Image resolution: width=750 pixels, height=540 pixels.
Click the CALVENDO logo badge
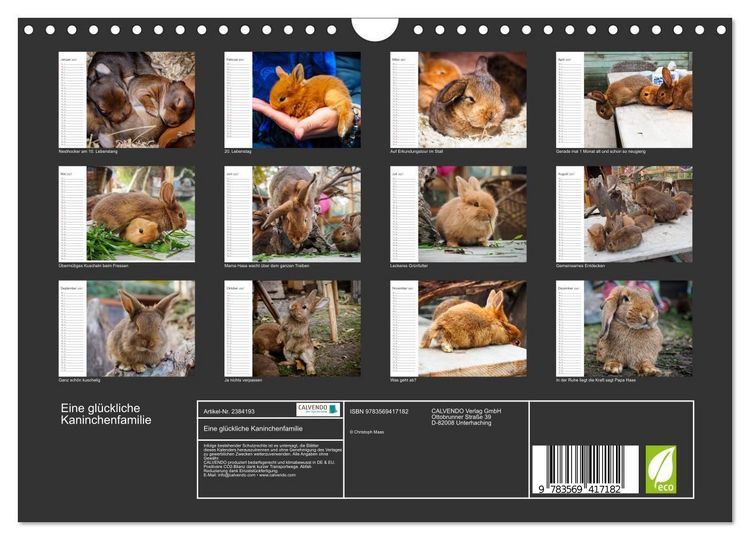318,409
